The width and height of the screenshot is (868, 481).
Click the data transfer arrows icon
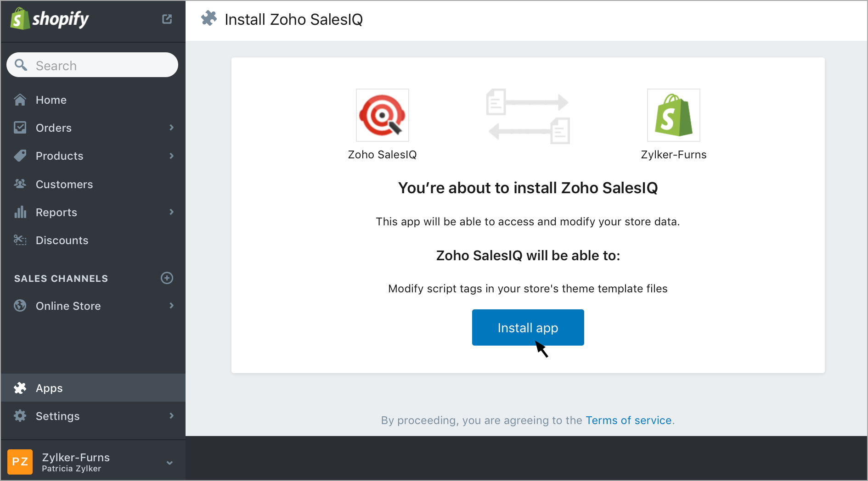[528, 116]
